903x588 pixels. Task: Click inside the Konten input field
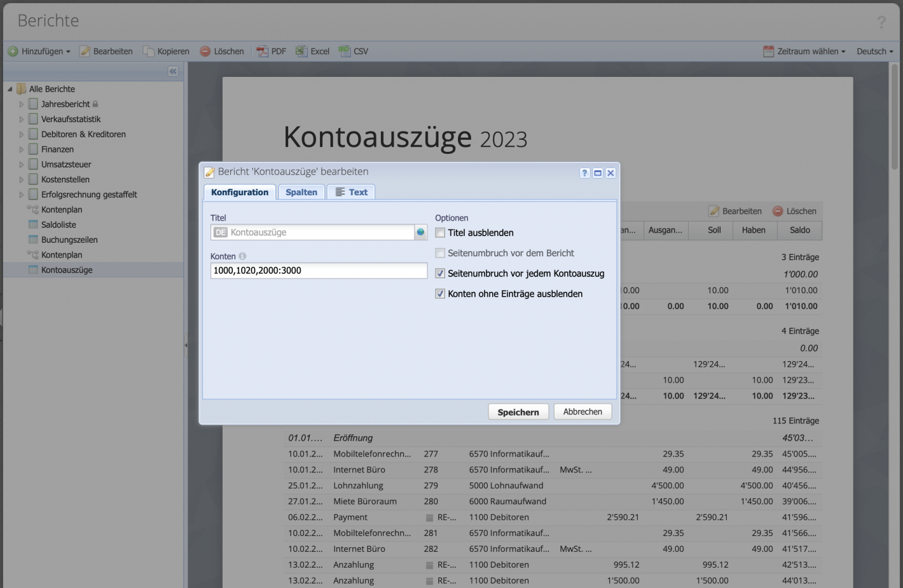[x=318, y=270]
